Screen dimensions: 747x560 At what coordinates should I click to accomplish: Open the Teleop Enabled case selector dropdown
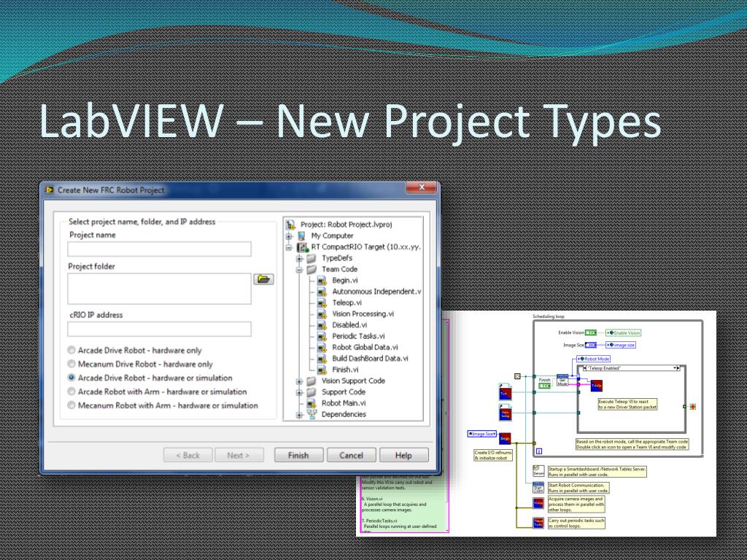pos(675,368)
